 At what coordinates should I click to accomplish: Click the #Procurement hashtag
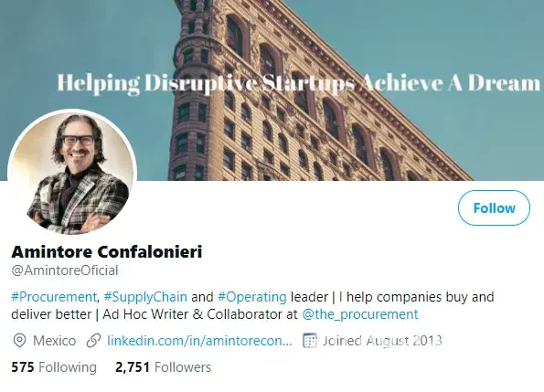[x=54, y=297]
